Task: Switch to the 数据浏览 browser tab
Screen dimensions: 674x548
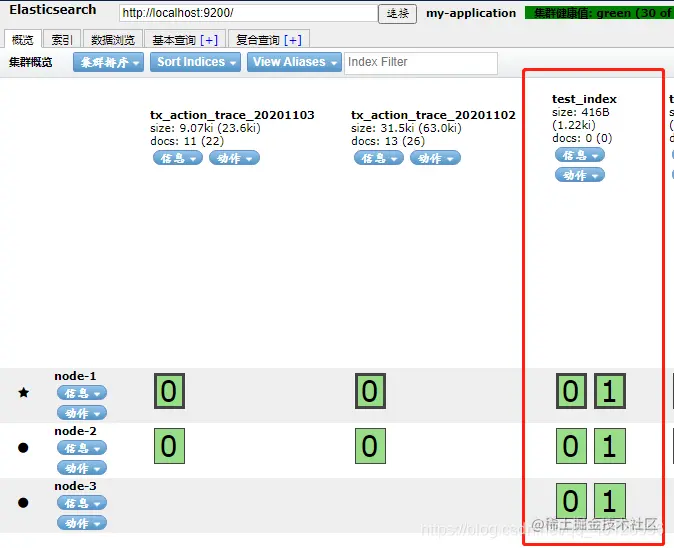Action: pos(113,40)
